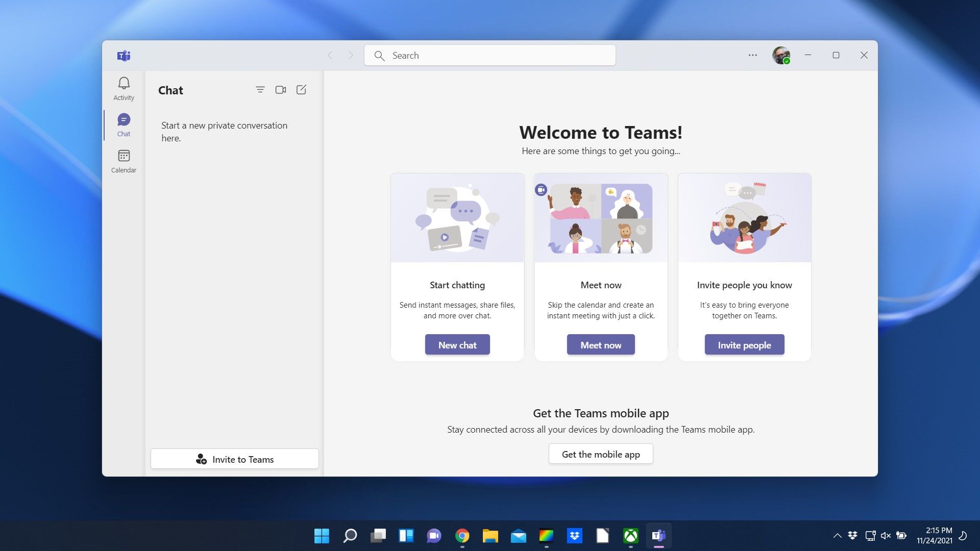
Task: Close the Teams window
Action: point(864,55)
